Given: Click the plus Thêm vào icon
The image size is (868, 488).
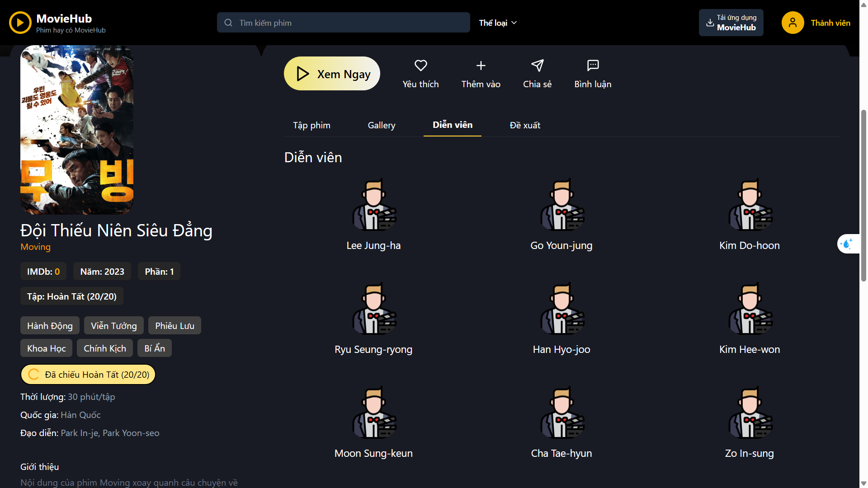Looking at the screenshot, I should (481, 66).
